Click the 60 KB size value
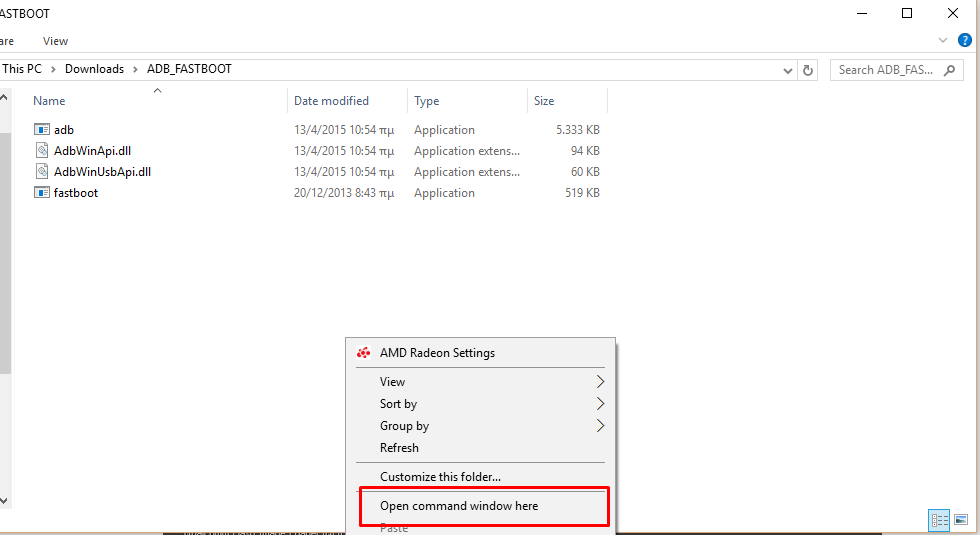Image resolution: width=980 pixels, height=535 pixels. tap(585, 172)
